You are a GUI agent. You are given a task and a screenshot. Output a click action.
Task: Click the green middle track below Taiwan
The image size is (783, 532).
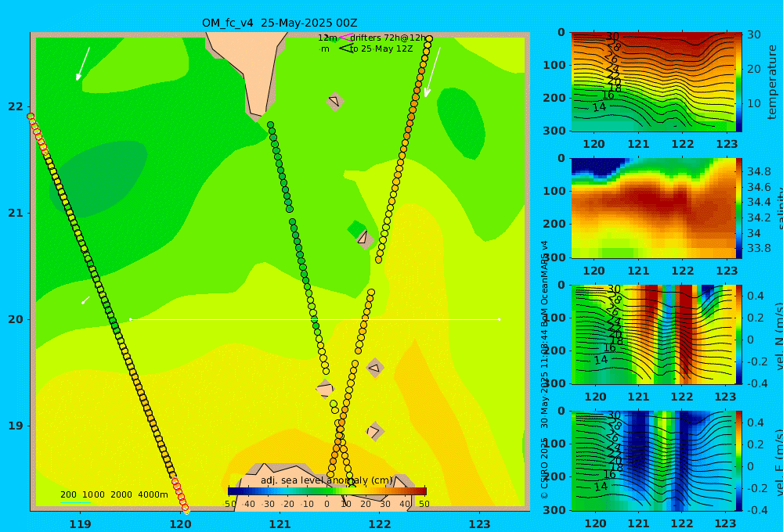[298, 246]
